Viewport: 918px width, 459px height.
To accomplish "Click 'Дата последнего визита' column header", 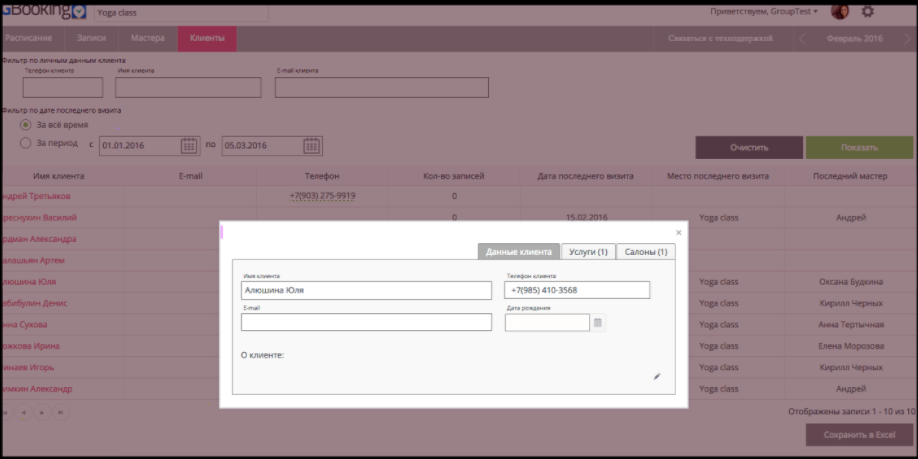I will click(x=585, y=176).
